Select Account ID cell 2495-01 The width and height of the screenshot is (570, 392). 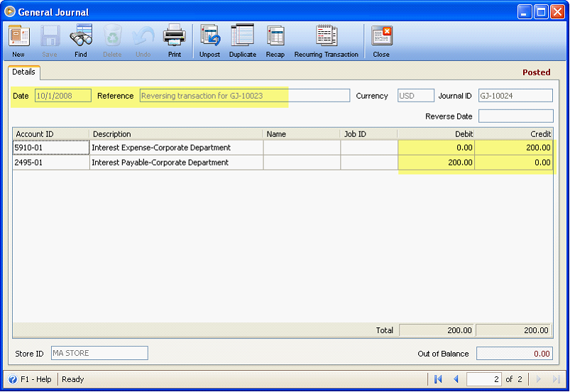click(51, 163)
